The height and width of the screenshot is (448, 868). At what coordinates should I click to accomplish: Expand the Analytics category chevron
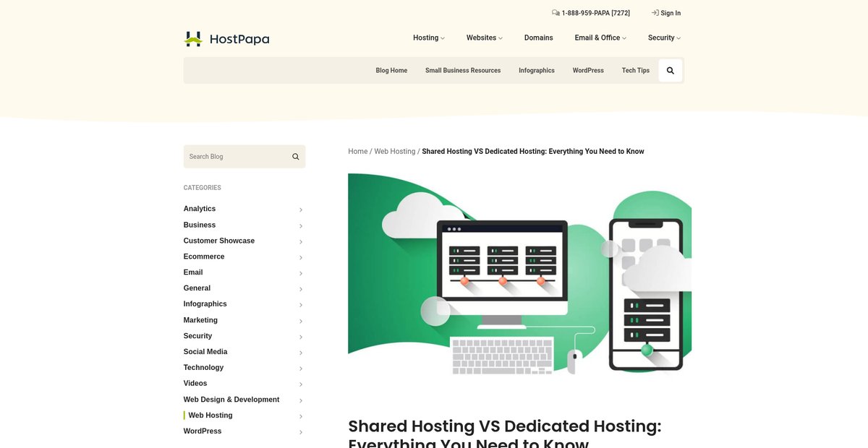pyautogui.click(x=301, y=210)
